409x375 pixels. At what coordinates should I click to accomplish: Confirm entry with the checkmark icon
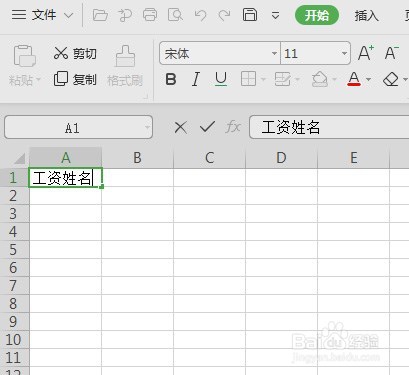[207, 127]
